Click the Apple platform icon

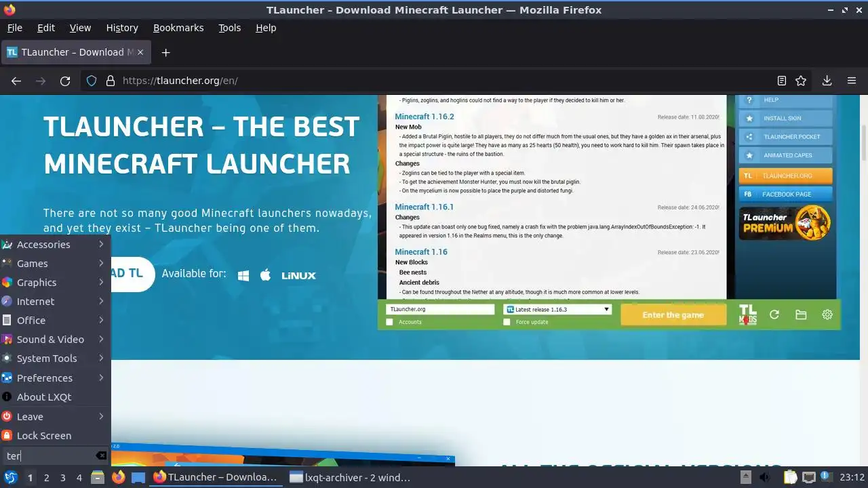coord(266,274)
